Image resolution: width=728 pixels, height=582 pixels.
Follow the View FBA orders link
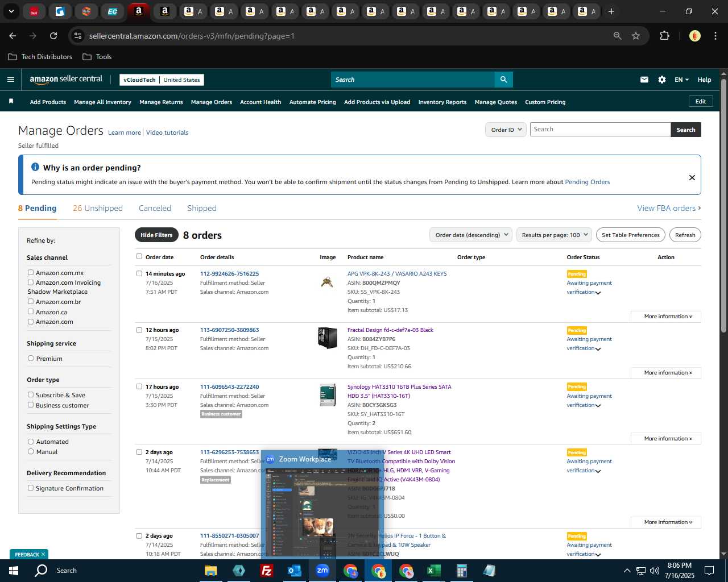pyautogui.click(x=669, y=208)
